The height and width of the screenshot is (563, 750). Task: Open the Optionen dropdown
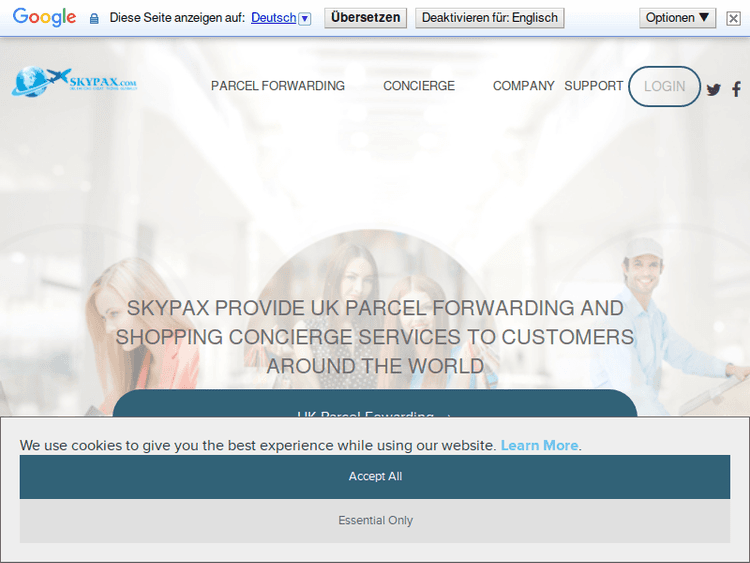coord(677,18)
